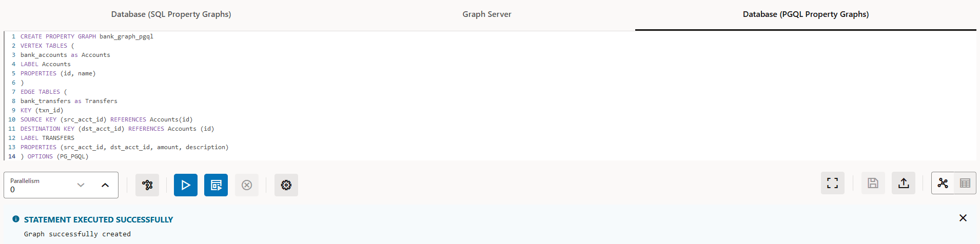Increase Parallelism with up chevron
This screenshot has height=244, width=980.
point(105,185)
